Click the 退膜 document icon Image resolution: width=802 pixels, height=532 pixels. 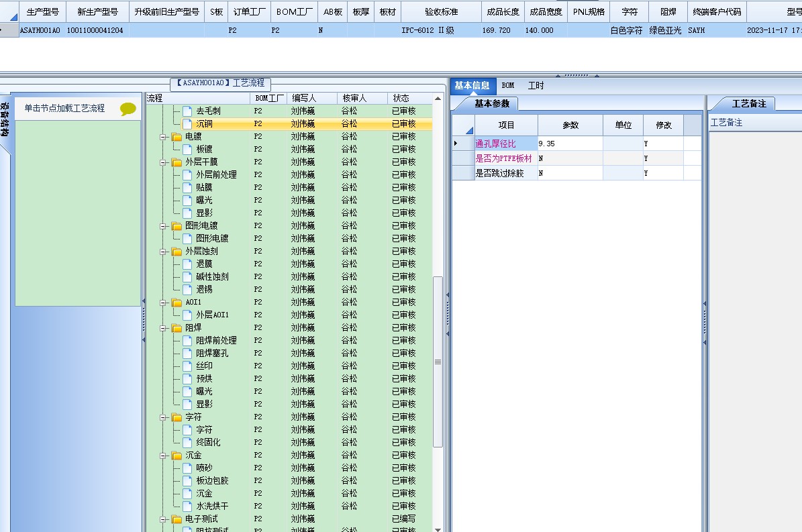pos(188,264)
